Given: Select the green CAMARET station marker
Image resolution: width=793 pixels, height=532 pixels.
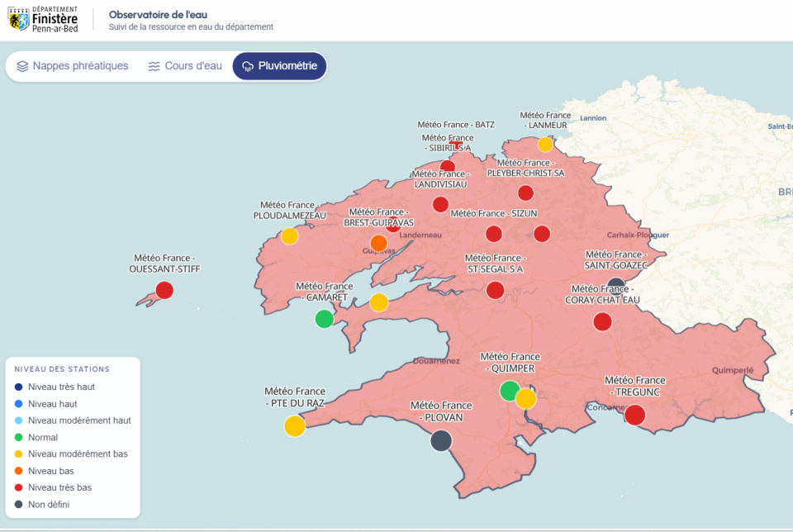Looking at the screenshot, I should 324,319.
